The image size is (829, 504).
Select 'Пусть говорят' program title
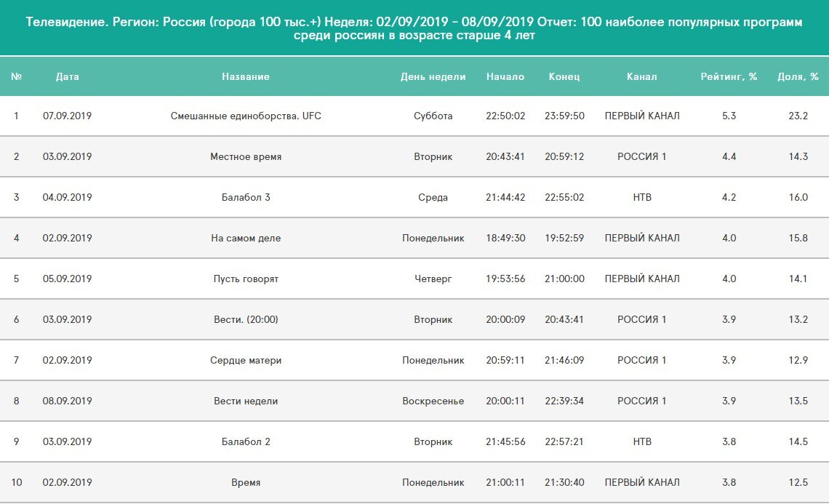246,279
